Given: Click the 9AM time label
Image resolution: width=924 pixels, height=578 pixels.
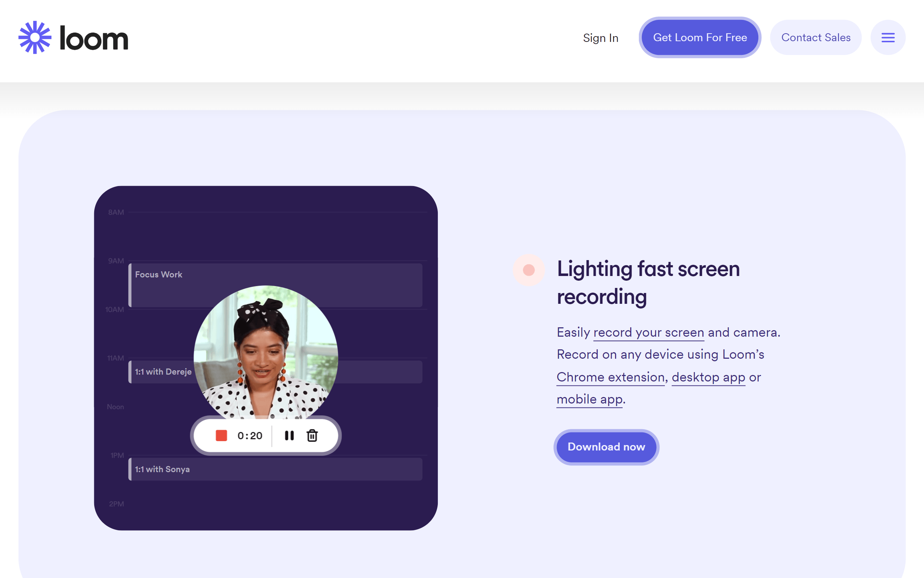Looking at the screenshot, I should [x=116, y=261].
